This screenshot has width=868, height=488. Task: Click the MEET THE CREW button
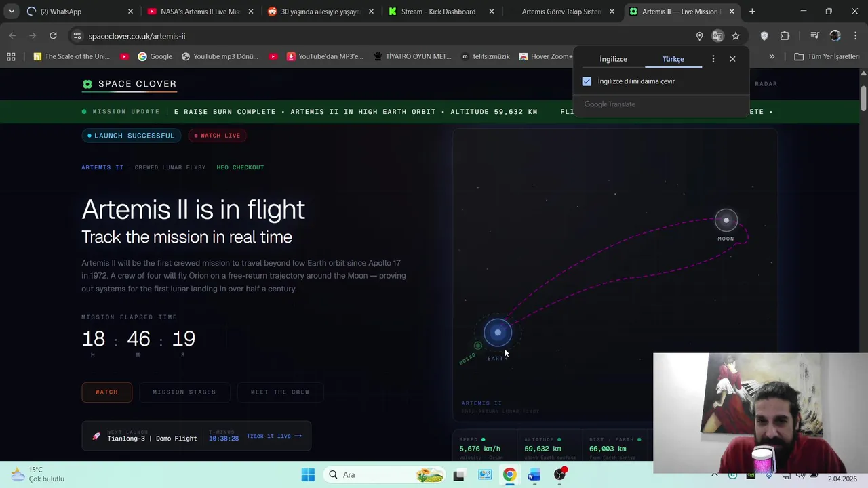[x=280, y=392]
